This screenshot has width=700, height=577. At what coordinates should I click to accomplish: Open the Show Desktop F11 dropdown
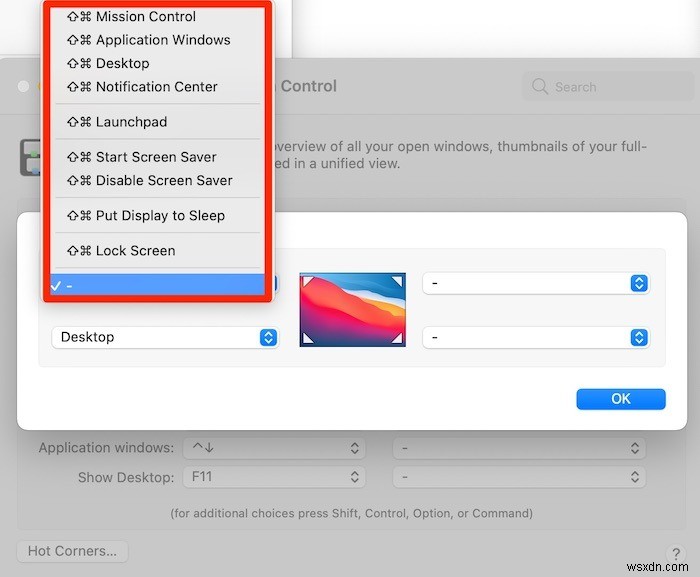coord(274,477)
